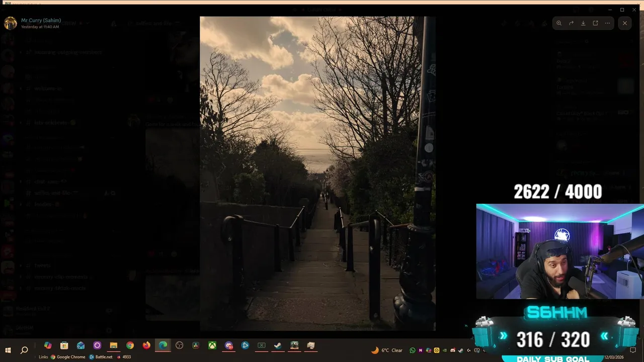The width and height of the screenshot is (644, 362).
Task: Open the Battle.net taskbar icon
Action: [x=245, y=345]
